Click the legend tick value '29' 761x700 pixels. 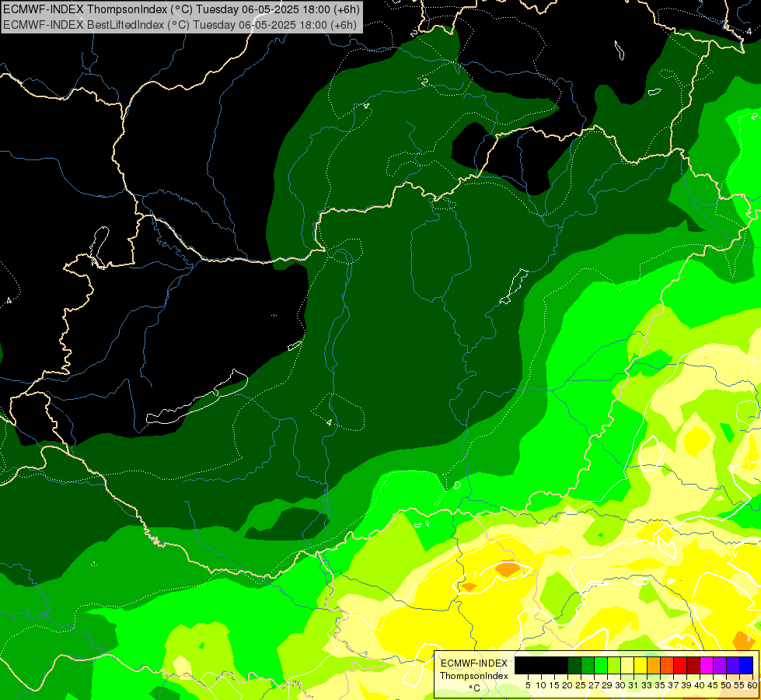coord(607,685)
